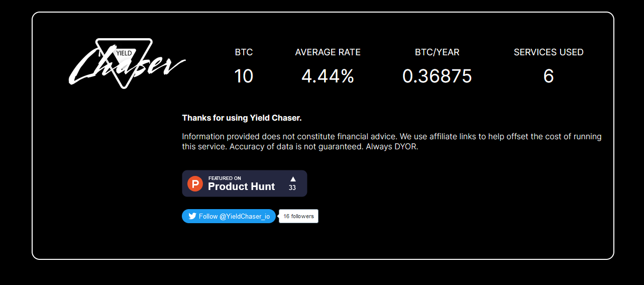Click the average rate value 4.44%
This screenshot has width=644, height=285.
click(x=328, y=76)
